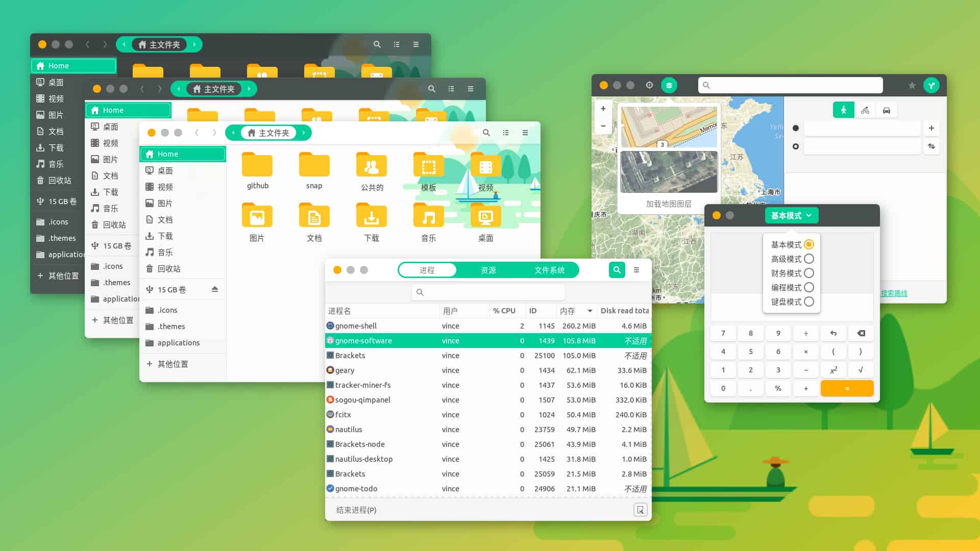
Task: Click 搜索路线 link in maps
Action: pos(894,293)
